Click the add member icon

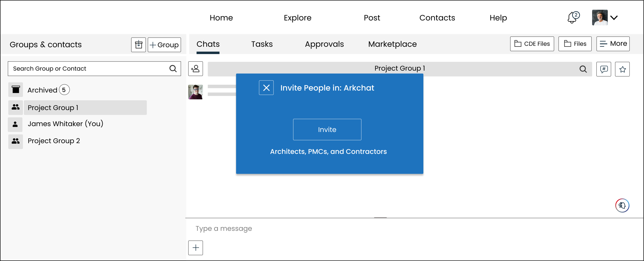[x=195, y=69]
